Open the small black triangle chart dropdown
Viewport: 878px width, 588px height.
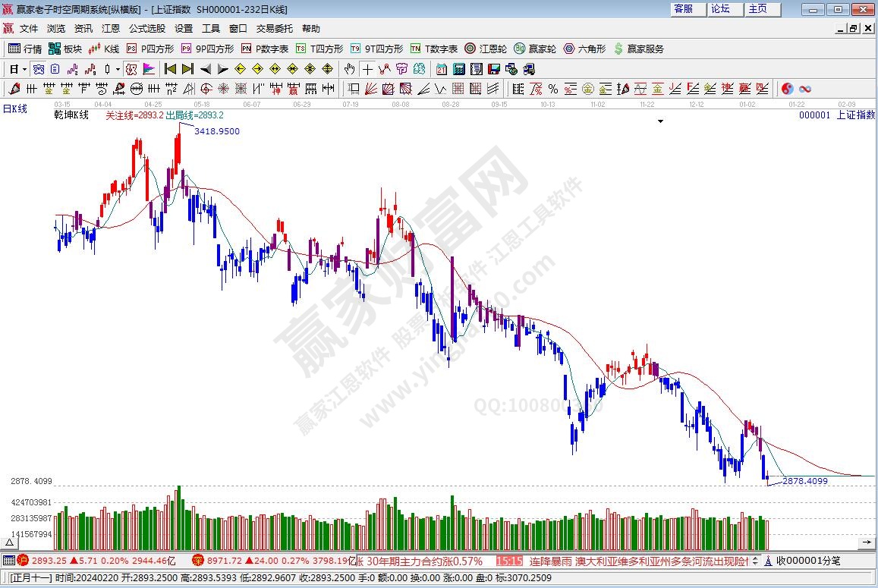point(660,121)
